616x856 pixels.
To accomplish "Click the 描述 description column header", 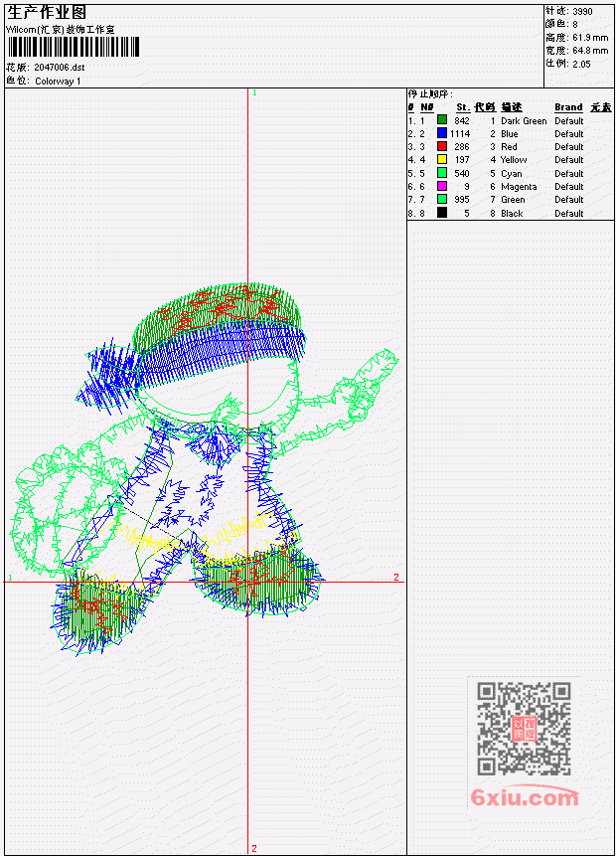I will [x=512, y=107].
